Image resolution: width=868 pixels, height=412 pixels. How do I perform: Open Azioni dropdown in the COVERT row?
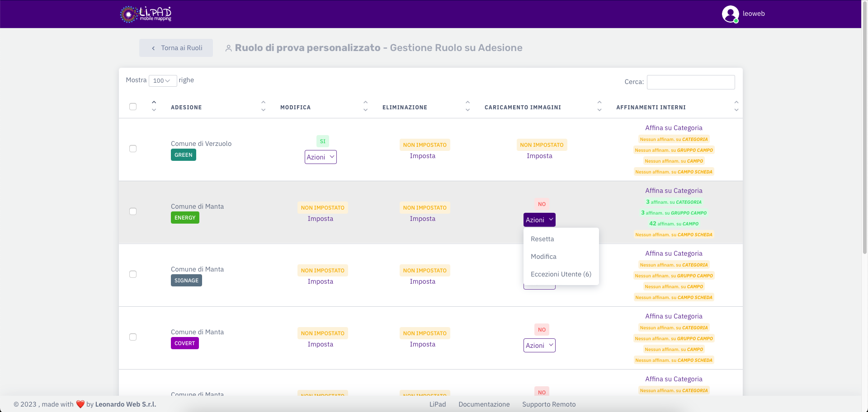coord(539,346)
